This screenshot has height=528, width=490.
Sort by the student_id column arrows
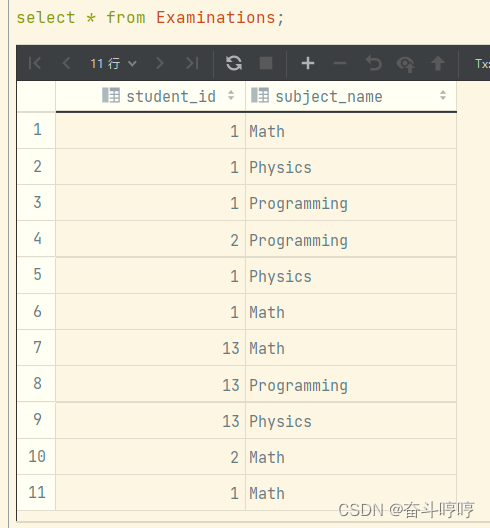click(x=231, y=95)
